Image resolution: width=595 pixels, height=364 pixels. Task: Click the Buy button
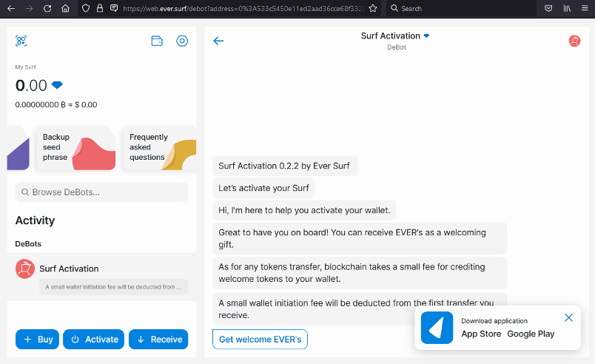37,340
